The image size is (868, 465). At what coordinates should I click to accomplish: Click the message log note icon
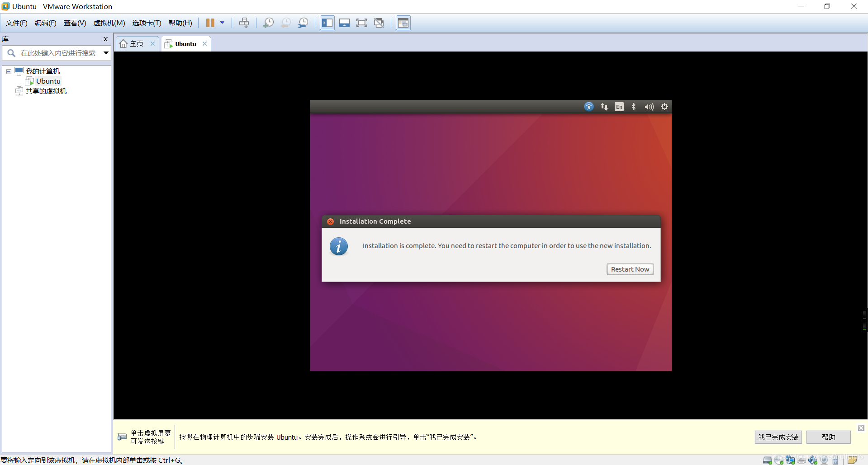click(x=852, y=460)
